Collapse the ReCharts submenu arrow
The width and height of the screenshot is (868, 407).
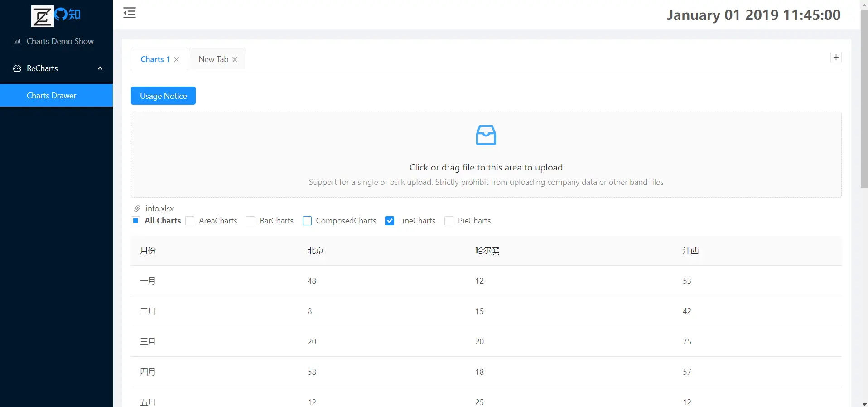[x=100, y=68]
